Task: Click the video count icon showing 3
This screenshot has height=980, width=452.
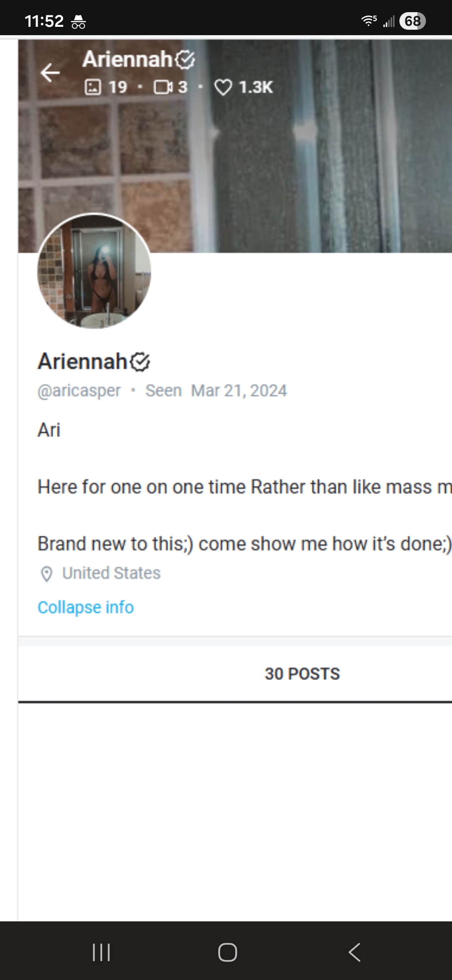Action: pyautogui.click(x=163, y=87)
